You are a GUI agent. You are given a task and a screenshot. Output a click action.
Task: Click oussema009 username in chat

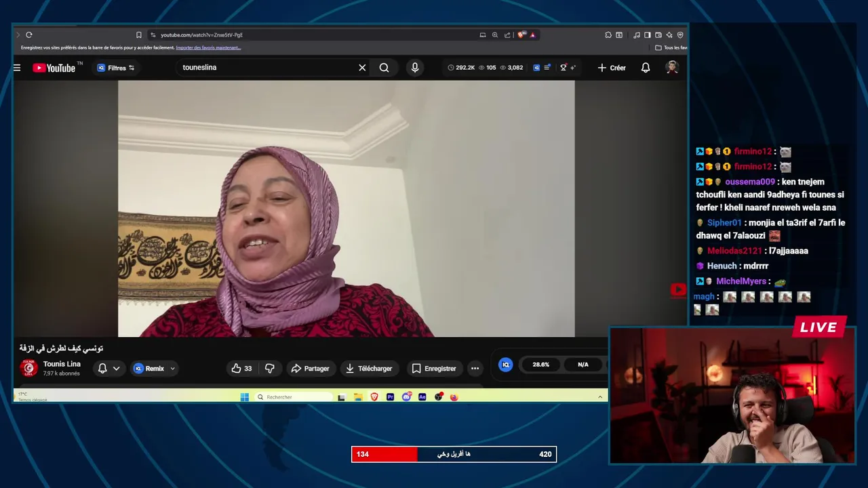coord(750,182)
